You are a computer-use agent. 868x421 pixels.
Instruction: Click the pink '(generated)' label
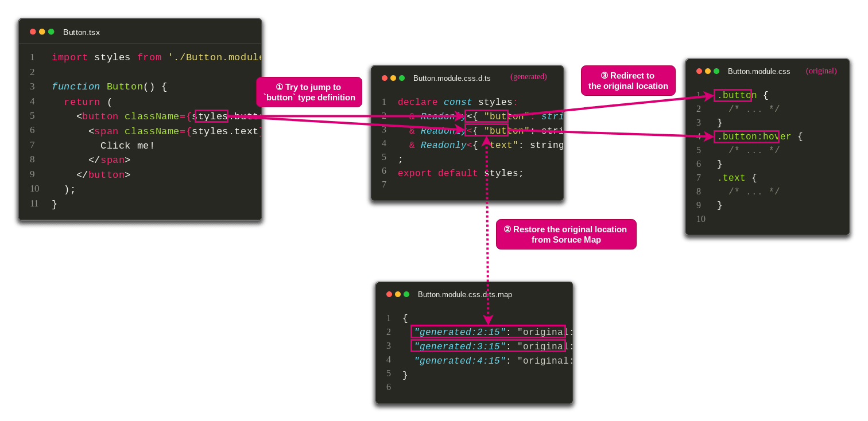pos(529,77)
